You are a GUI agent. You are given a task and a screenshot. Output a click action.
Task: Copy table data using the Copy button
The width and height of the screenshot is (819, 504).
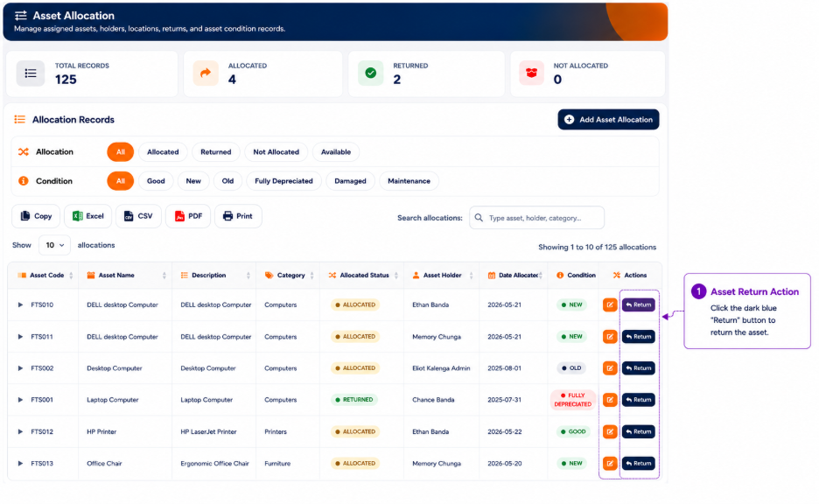pos(36,216)
